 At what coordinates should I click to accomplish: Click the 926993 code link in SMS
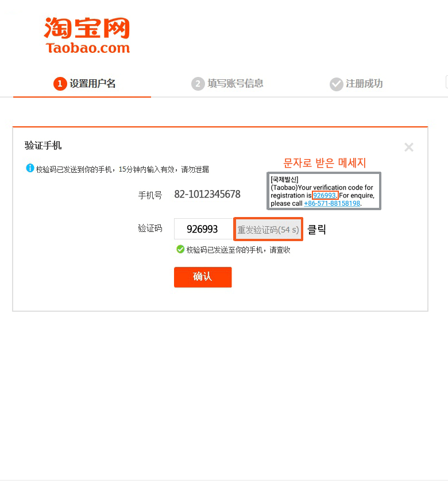pos(325,195)
